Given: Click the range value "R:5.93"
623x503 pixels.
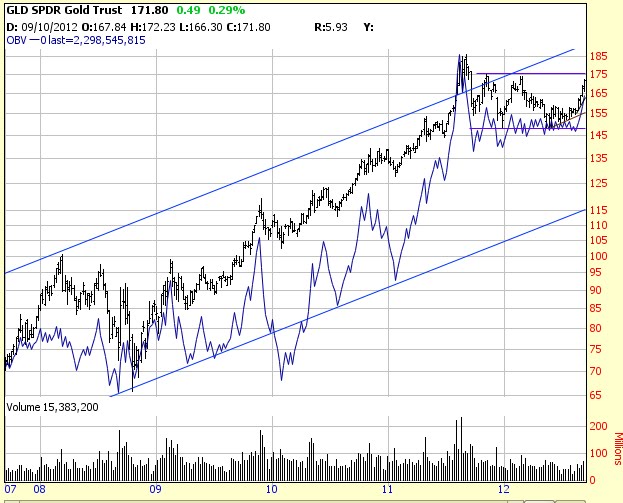Looking at the screenshot, I should tap(331, 27).
